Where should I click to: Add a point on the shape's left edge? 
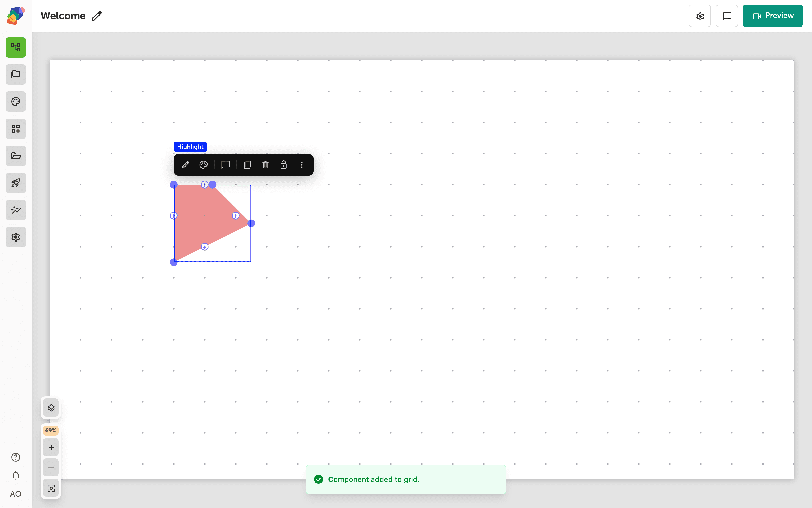click(x=173, y=216)
